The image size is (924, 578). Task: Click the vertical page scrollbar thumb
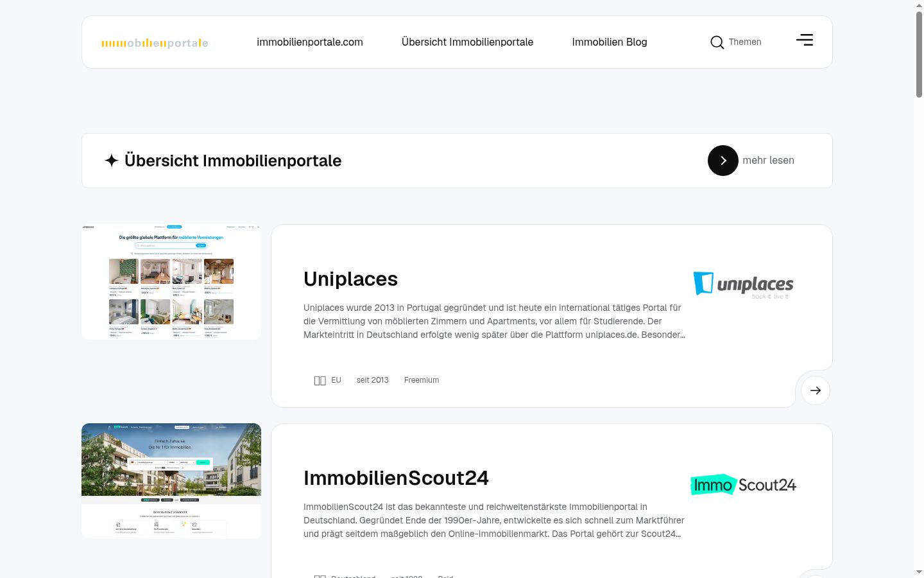point(919,54)
